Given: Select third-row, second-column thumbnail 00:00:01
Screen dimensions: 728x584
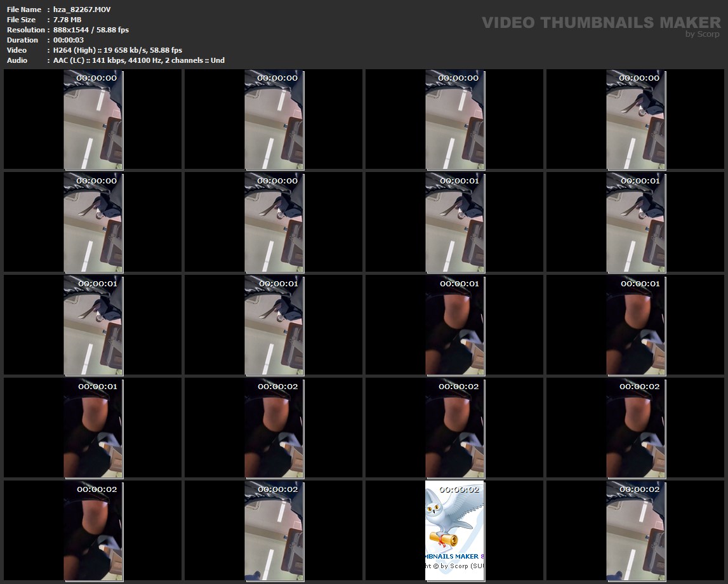Looking at the screenshot, I should point(274,326).
